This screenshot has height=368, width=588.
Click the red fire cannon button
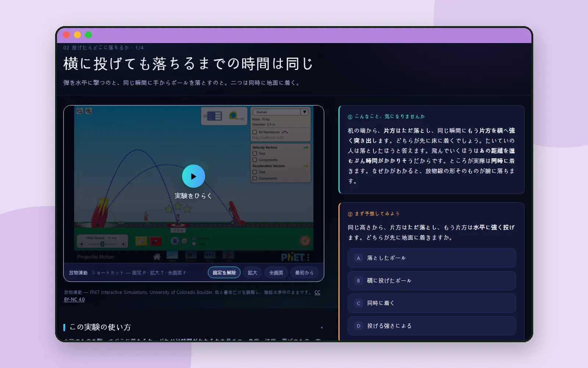coord(156,241)
